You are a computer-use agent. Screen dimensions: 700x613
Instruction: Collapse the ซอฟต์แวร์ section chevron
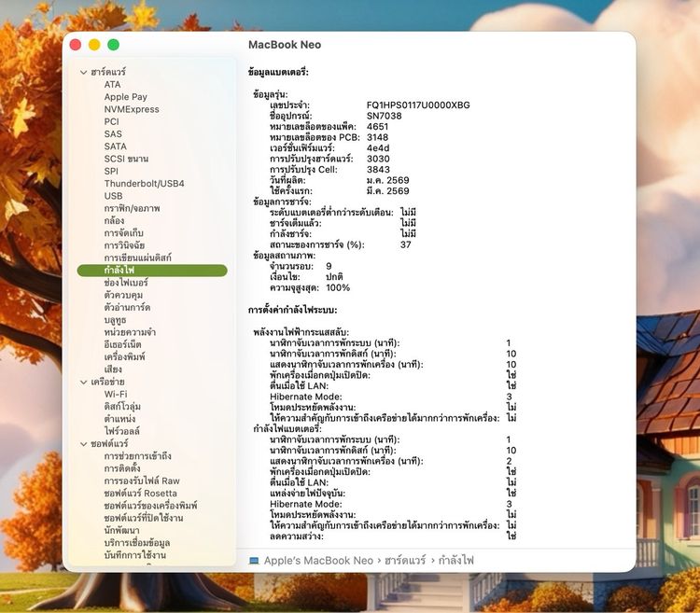click(x=83, y=444)
